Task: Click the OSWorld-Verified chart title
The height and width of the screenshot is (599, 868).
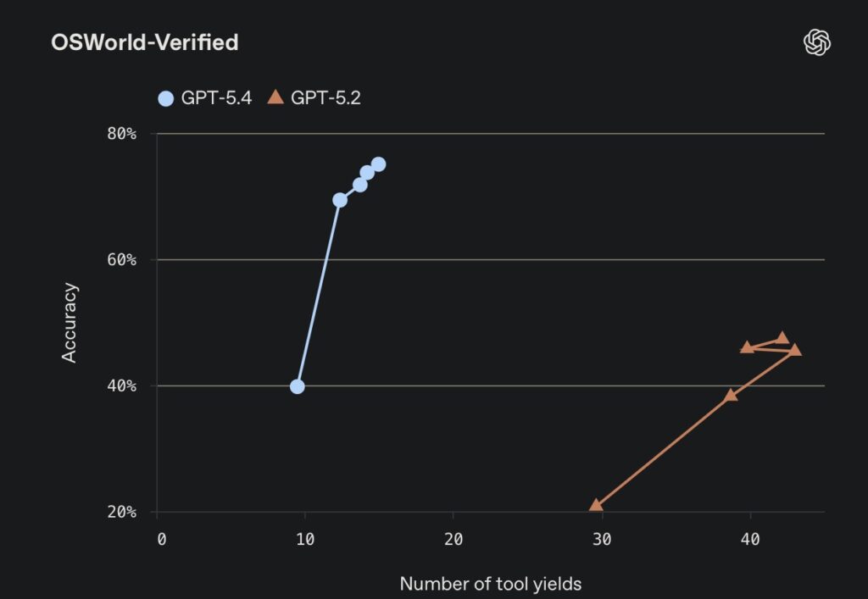Action: 145,42
